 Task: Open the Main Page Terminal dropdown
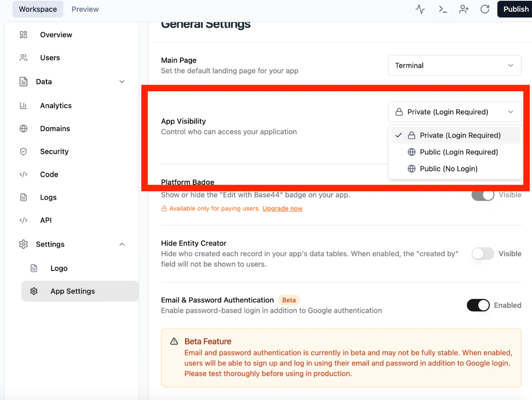[455, 66]
